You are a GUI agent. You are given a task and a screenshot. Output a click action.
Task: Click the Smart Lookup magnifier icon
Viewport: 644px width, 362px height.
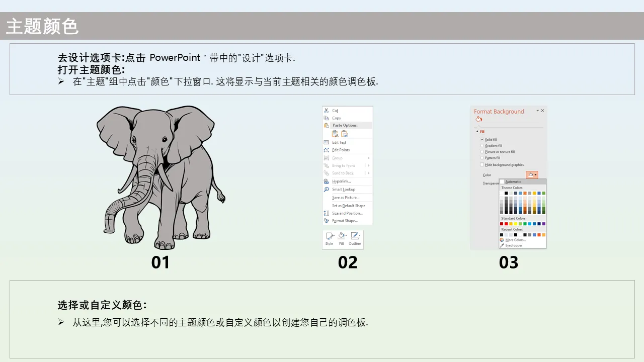point(327,190)
